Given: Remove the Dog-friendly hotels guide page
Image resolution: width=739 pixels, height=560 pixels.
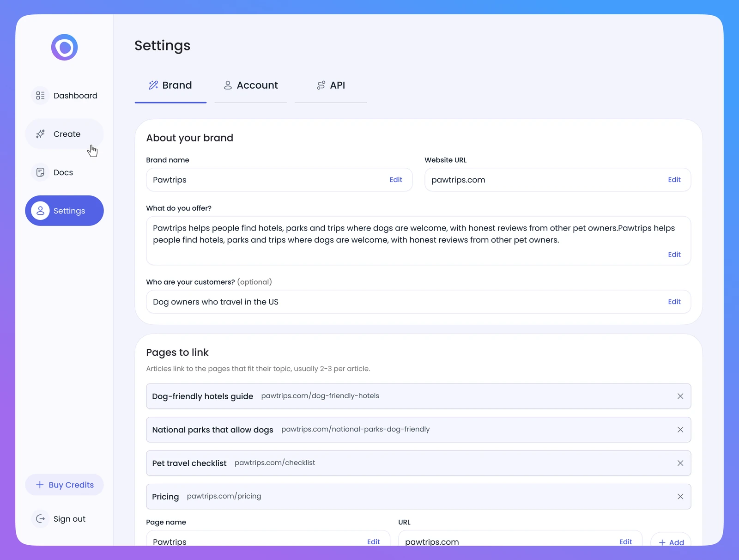Looking at the screenshot, I should pos(680,396).
